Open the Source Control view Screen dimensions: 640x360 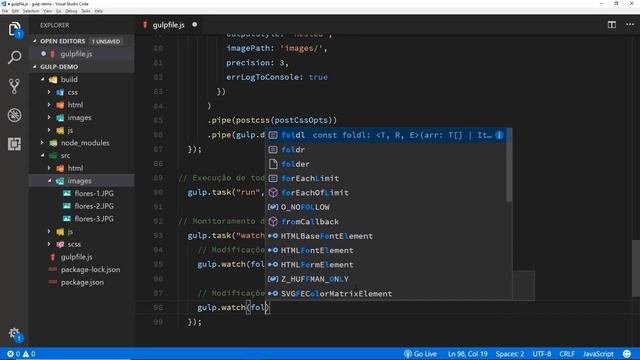pyautogui.click(x=14, y=86)
